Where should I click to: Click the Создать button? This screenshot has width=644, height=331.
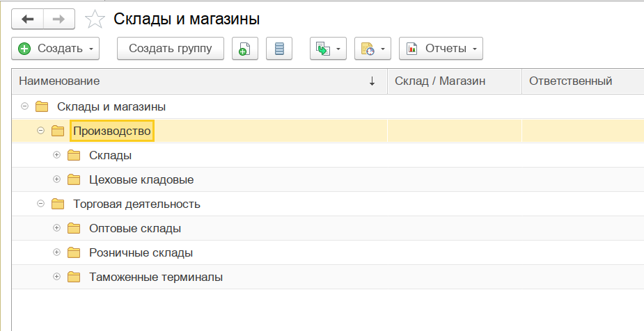[56, 49]
